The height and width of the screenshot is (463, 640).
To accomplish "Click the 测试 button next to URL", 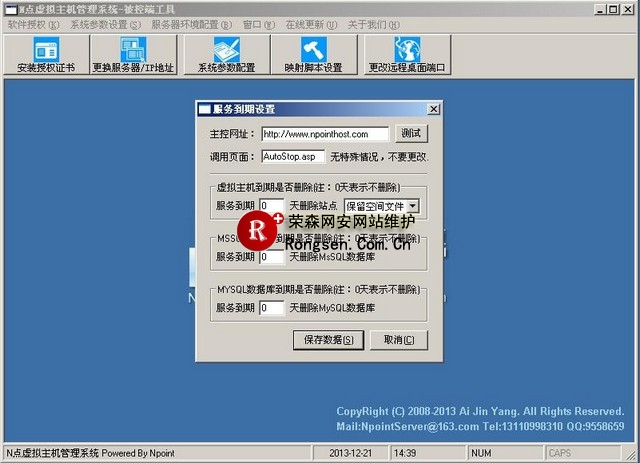I will [x=411, y=133].
